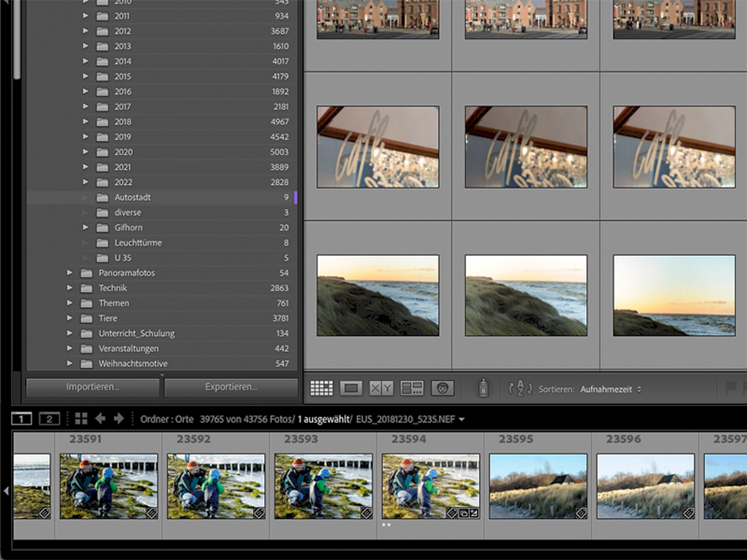Click the count 4967 for 2018
The width and height of the screenshot is (747, 560).
point(279,122)
